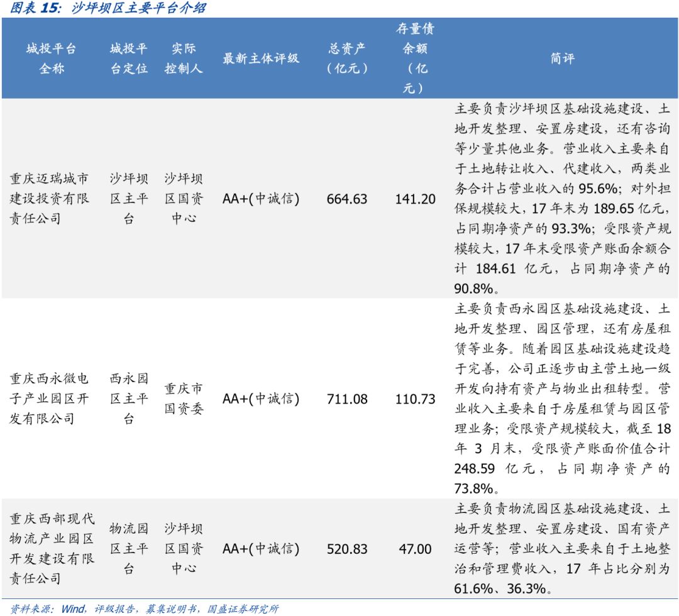This screenshot has width=679, height=616.
Task: Click the cell 沙坪坝区主平台
Action: click(129, 199)
